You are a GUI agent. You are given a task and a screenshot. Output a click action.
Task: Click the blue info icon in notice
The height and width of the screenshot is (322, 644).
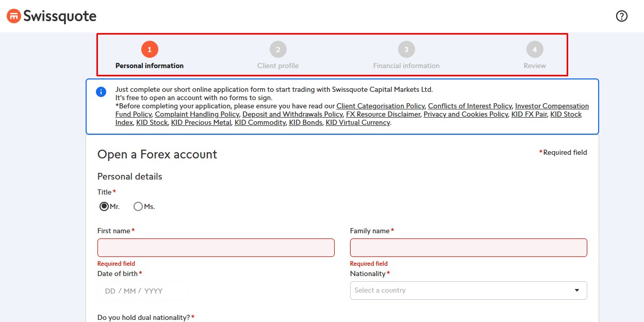click(x=101, y=92)
